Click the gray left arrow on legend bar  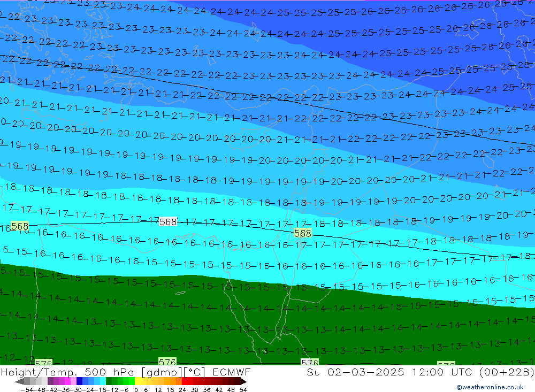pos(19,381)
